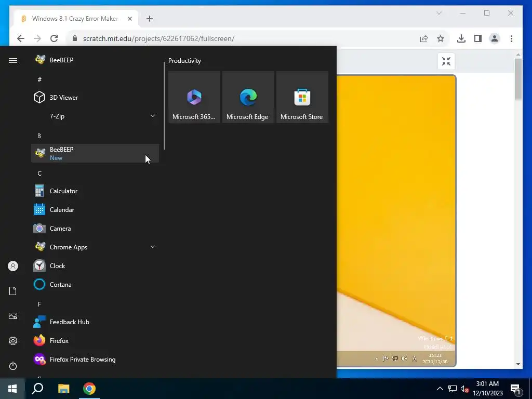Reload the Scratch page
532x399 pixels.
pyautogui.click(x=54, y=38)
